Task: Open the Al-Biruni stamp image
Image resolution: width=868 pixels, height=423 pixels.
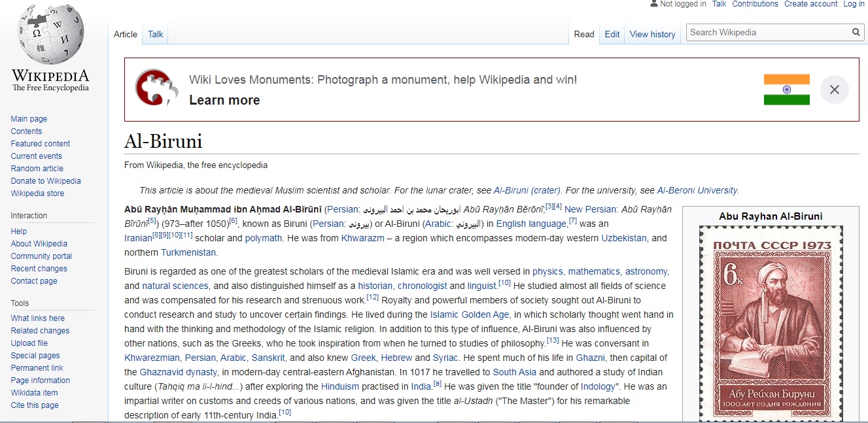Action: point(771,324)
